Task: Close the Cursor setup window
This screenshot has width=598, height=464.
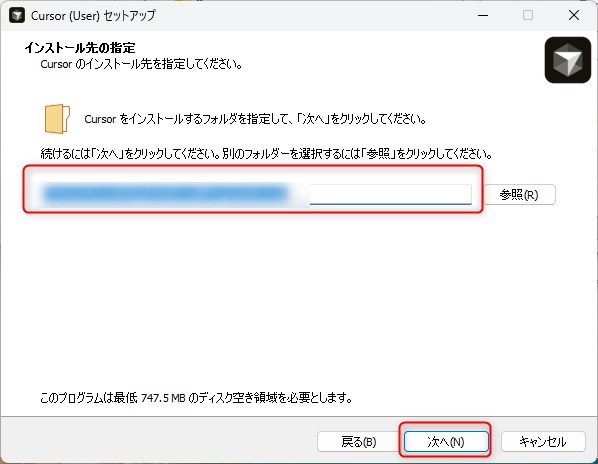Action: (574, 15)
